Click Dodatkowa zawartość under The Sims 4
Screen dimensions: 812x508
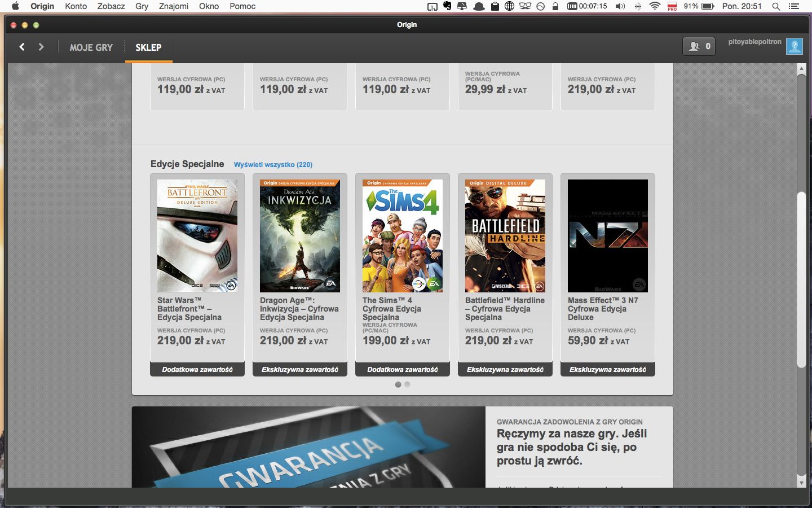[403, 370]
